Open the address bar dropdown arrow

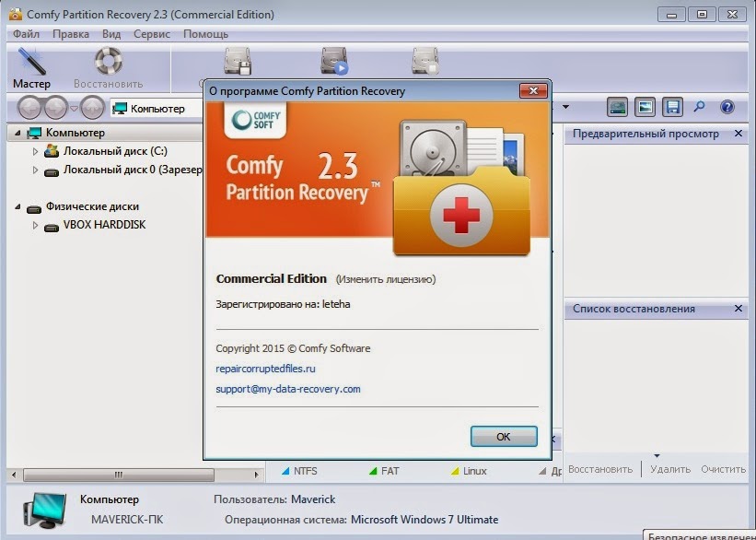[x=565, y=107]
